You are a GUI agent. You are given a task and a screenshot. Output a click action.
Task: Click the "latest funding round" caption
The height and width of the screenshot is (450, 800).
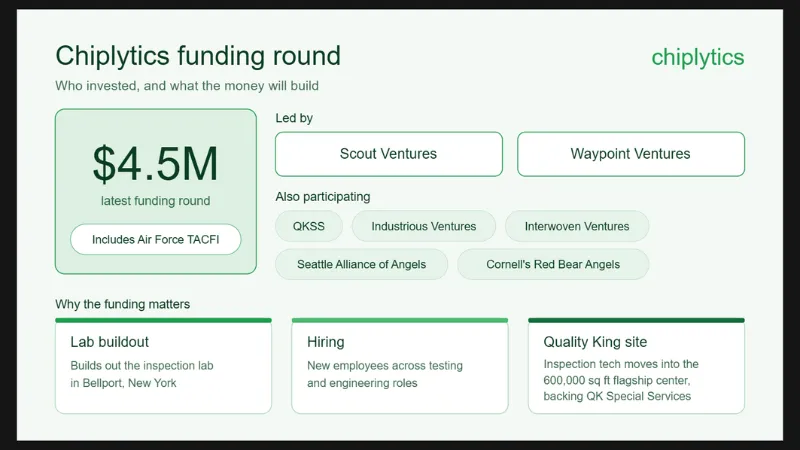pos(156,201)
